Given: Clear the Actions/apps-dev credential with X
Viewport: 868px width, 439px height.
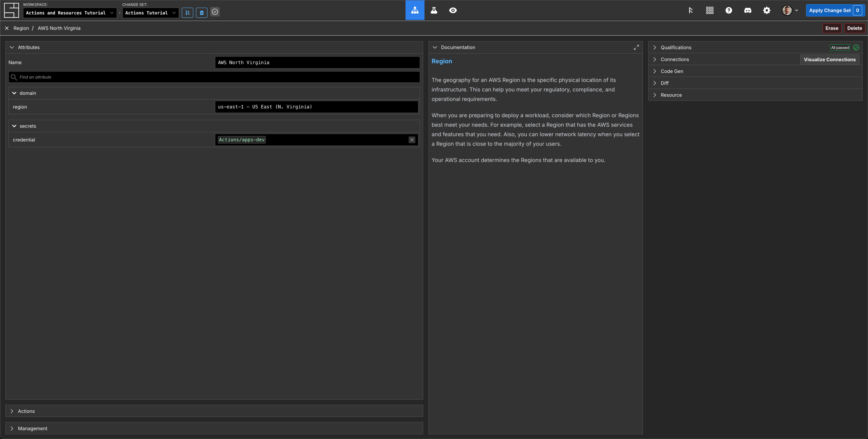Looking at the screenshot, I should tap(412, 140).
